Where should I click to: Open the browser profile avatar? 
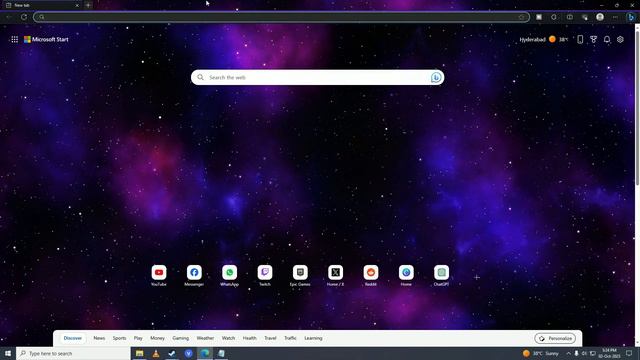(600, 17)
